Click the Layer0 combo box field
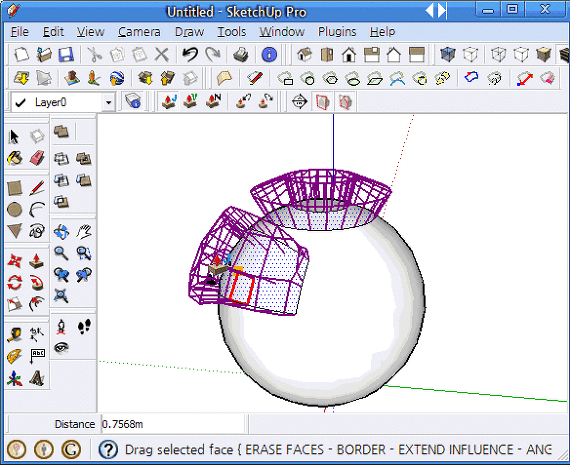The width and height of the screenshot is (570, 468). point(64,103)
